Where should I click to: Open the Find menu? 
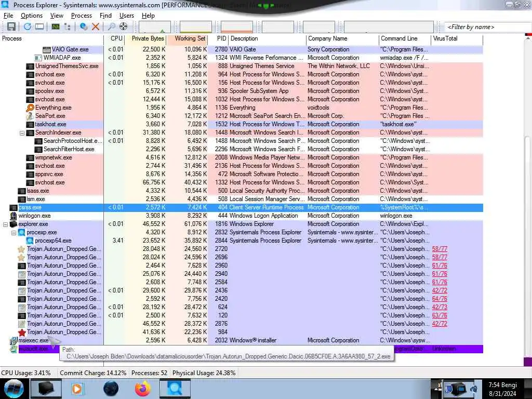click(x=105, y=16)
